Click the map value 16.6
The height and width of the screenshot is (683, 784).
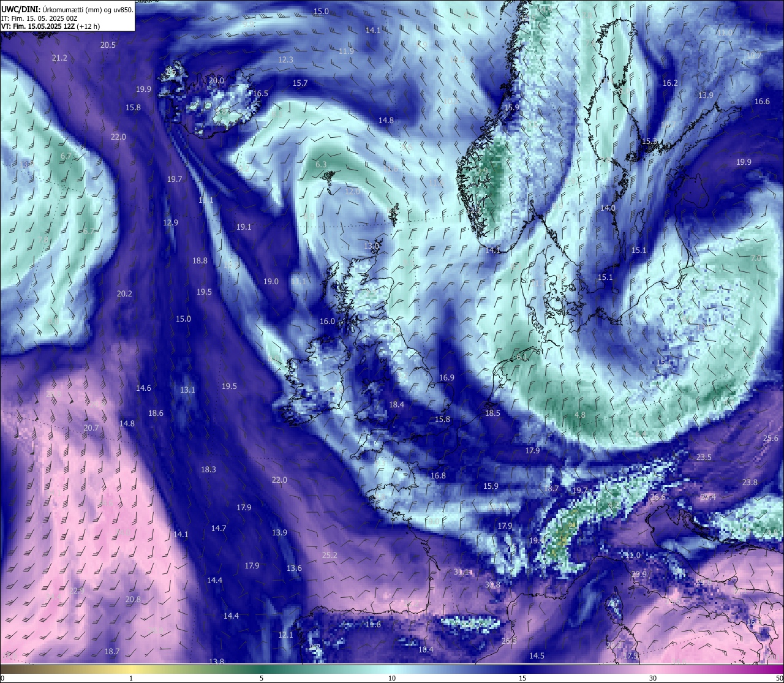click(x=762, y=101)
